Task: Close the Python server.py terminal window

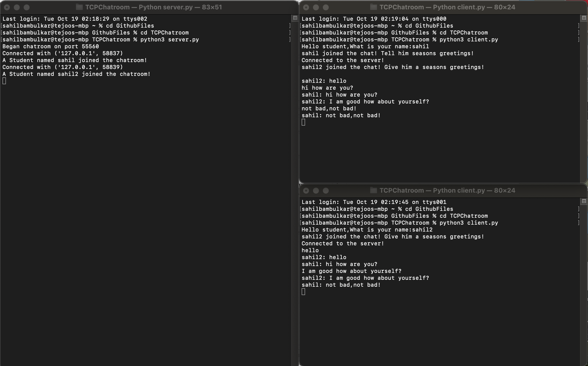Action: 7,7
